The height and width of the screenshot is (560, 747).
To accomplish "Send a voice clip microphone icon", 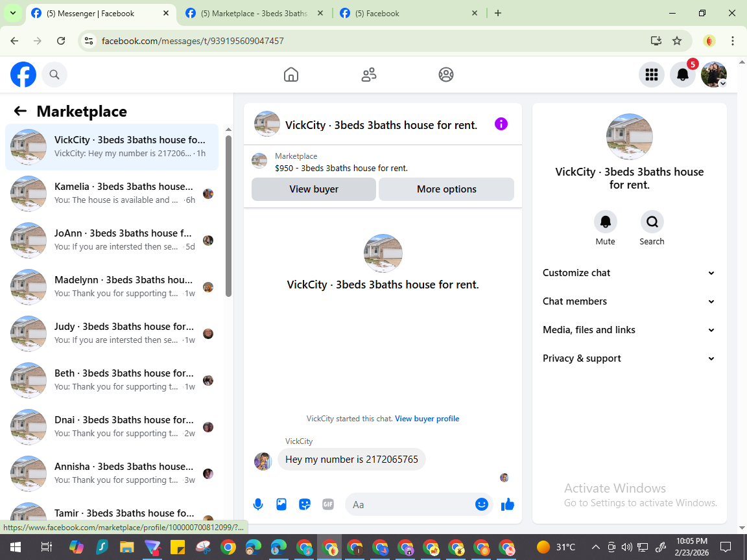I will point(258,504).
